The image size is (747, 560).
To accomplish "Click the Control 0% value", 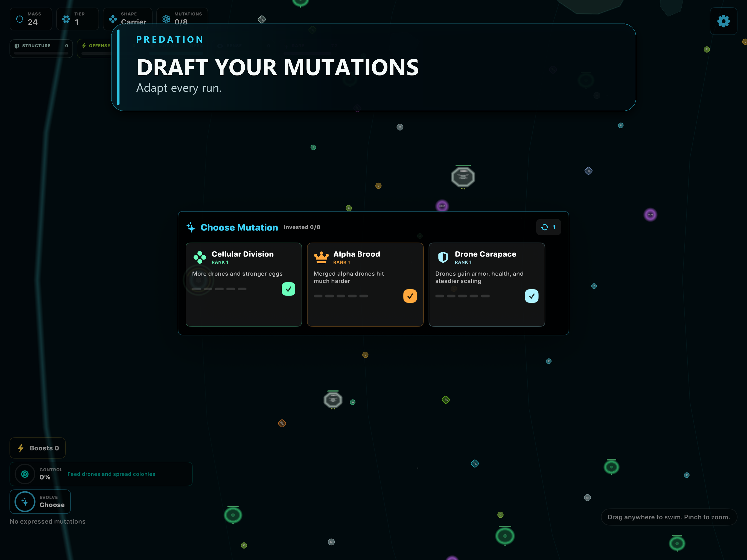I will 45,477.
